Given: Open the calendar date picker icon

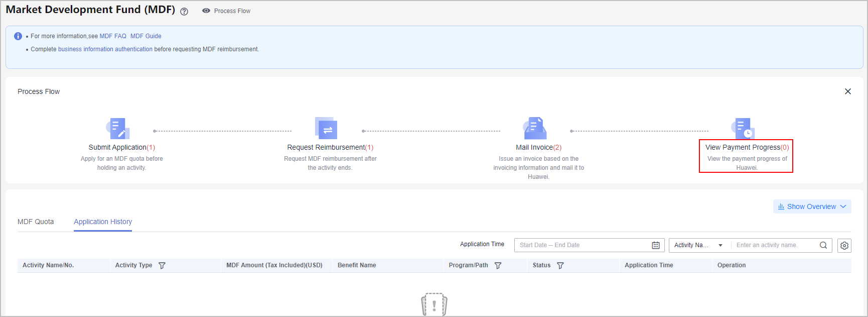Looking at the screenshot, I should [x=655, y=245].
